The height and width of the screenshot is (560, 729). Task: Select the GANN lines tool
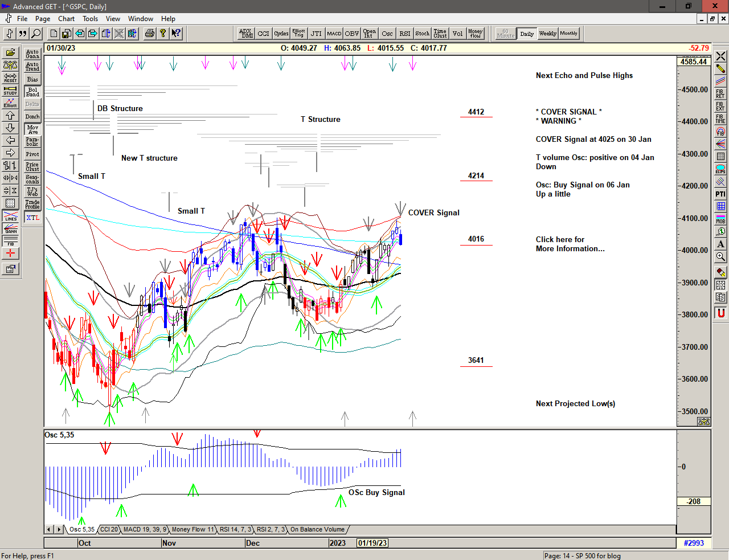pyautogui.click(x=10, y=229)
